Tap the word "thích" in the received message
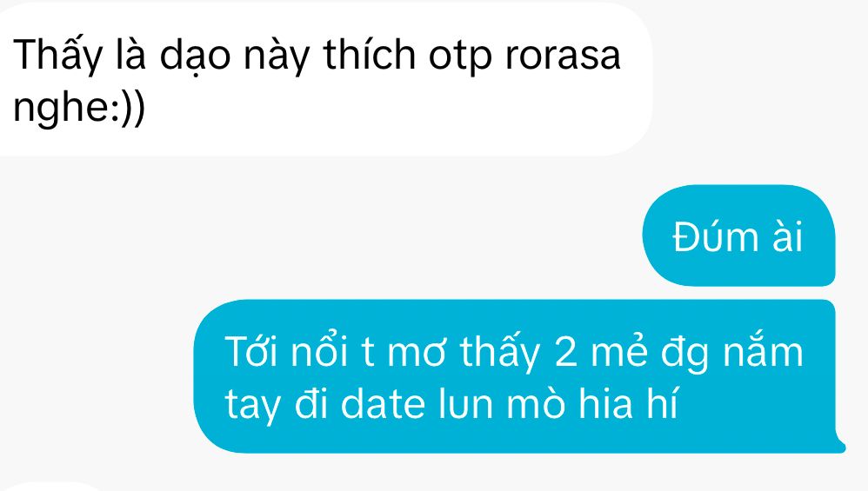 [370, 56]
